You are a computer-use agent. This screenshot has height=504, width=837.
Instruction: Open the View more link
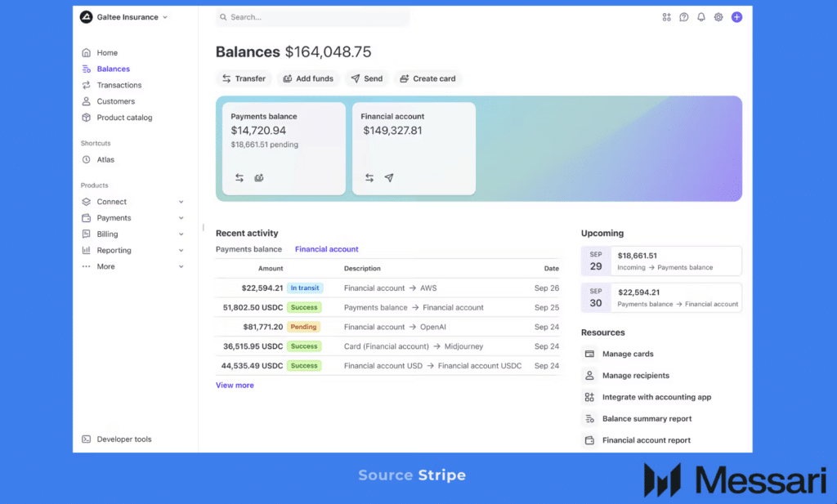[235, 385]
